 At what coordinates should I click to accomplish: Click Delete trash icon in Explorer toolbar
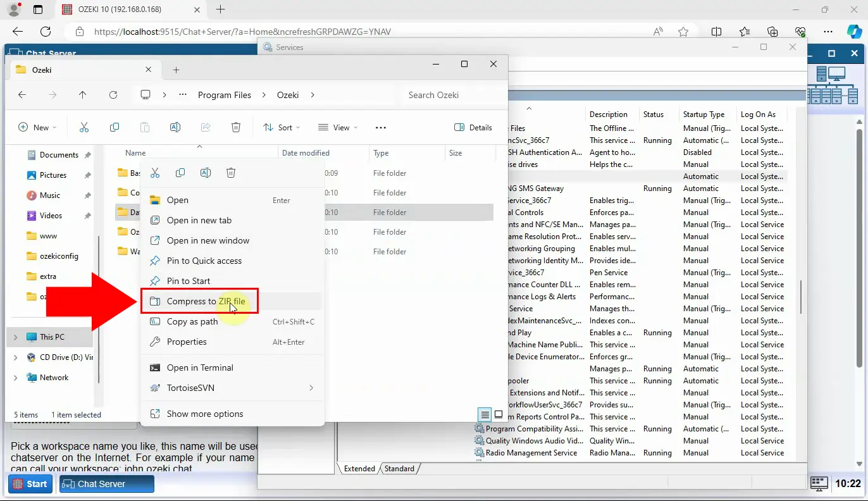coord(236,127)
